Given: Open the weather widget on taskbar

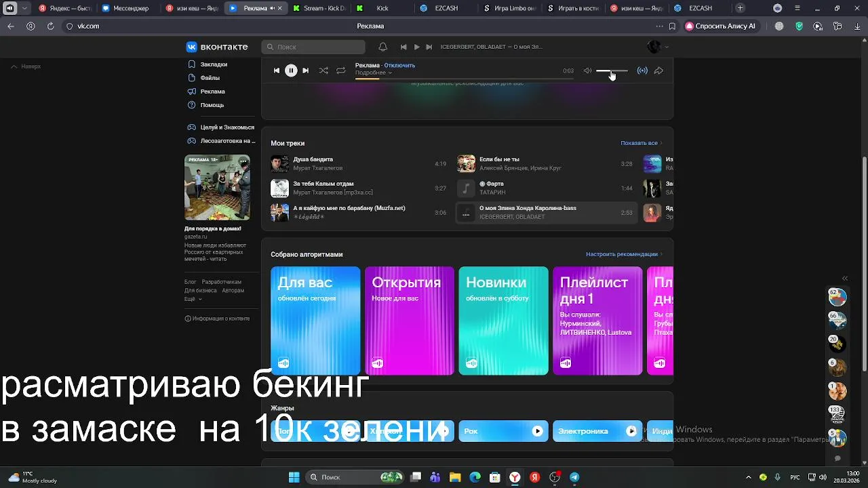Looking at the screenshot, I should (x=32, y=477).
